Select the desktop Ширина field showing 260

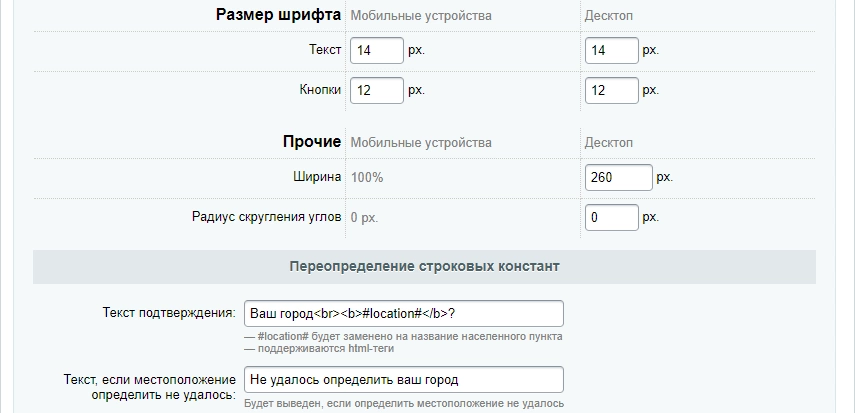(x=618, y=177)
